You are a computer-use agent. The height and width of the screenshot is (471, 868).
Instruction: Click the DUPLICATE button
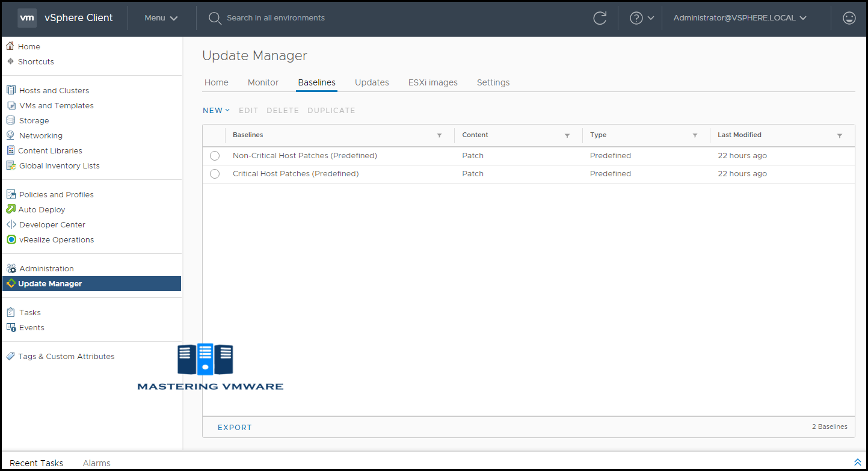pos(331,111)
